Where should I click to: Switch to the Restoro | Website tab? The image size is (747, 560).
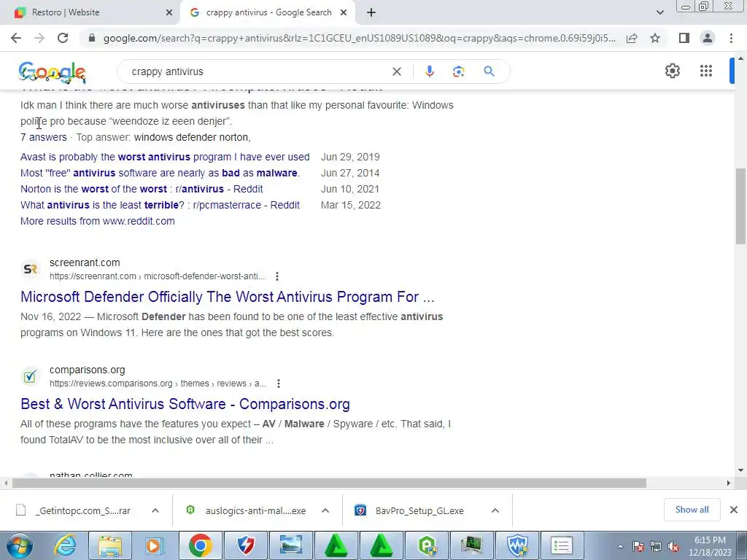[90, 12]
